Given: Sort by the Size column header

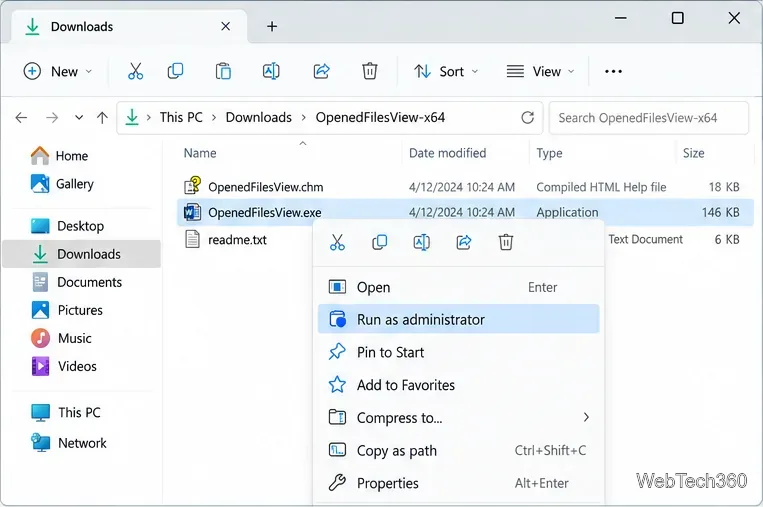Looking at the screenshot, I should pos(693,153).
